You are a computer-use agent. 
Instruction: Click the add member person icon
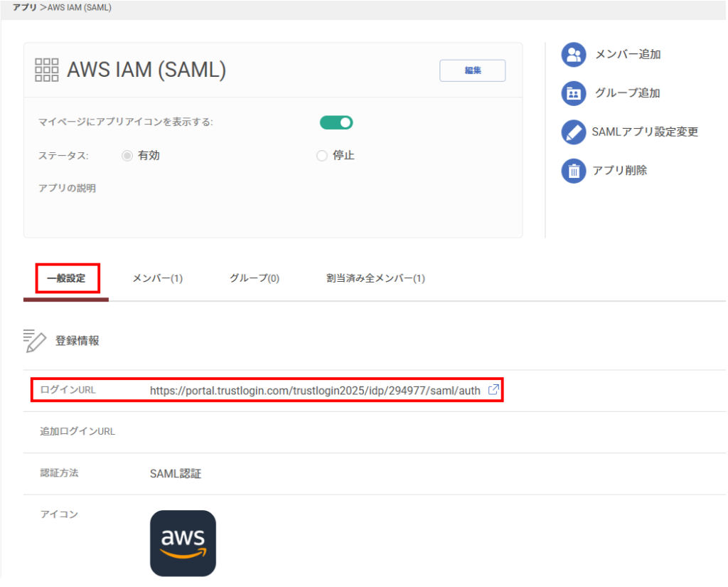573,55
